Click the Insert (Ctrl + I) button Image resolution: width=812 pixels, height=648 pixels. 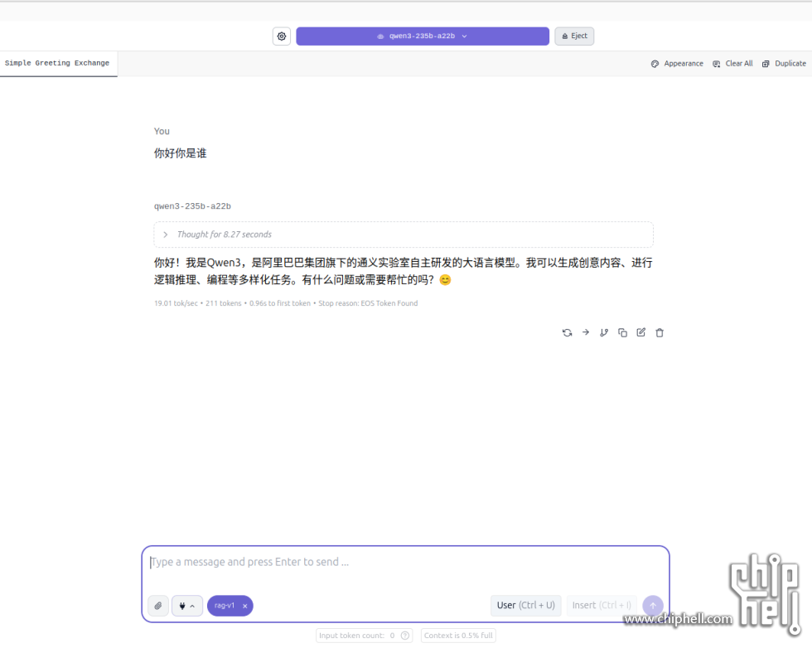602,606
